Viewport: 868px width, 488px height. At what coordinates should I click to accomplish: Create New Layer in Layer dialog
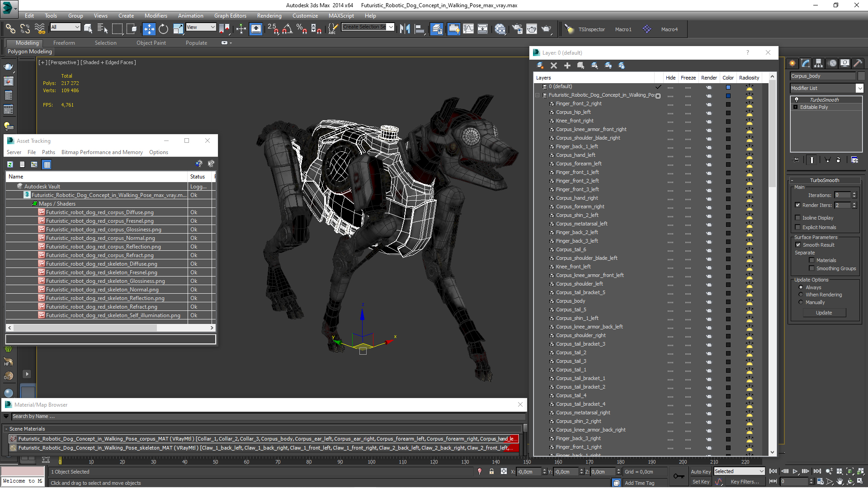pyautogui.click(x=540, y=66)
